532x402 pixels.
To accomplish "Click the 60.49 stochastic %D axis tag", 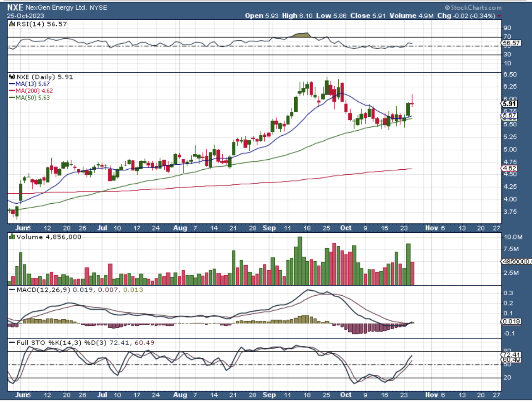I will point(511,360).
